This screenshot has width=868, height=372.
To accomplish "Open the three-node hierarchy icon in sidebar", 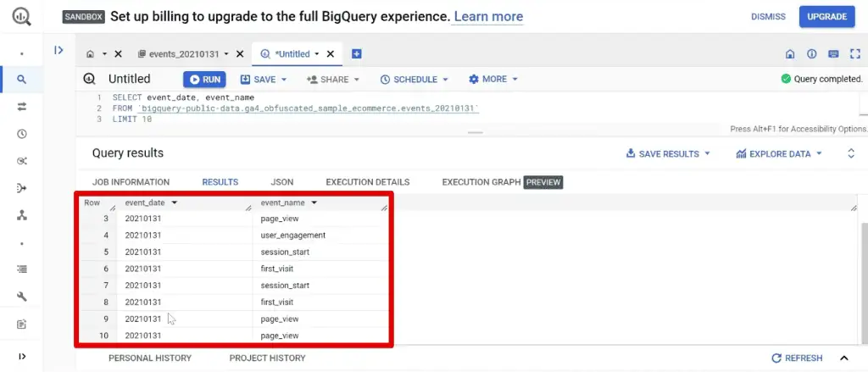I will (x=21, y=215).
